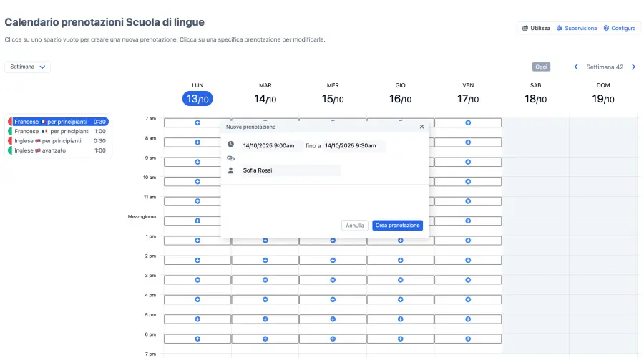The image size is (644, 358).
Task: Add booking on Monday at 7 am
Action: pyautogui.click(x=197, y=122)
